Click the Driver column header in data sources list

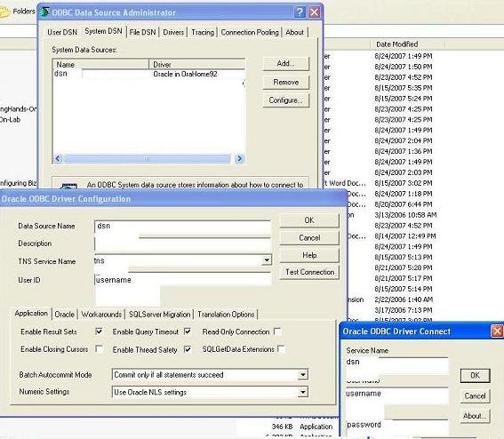tap(196, 64)
